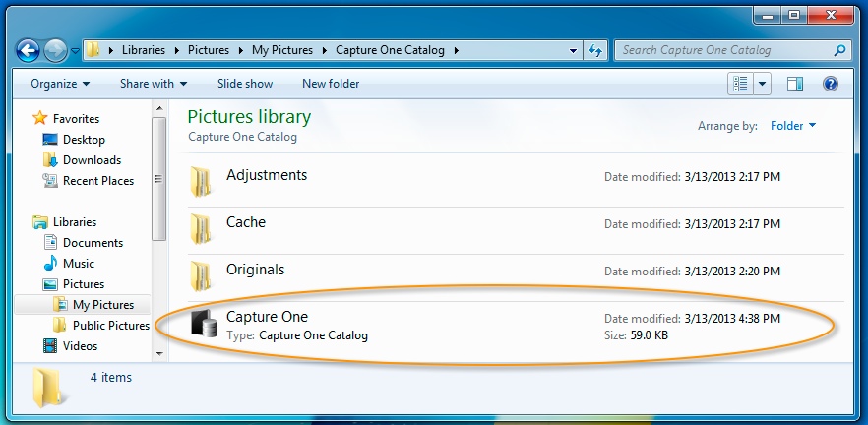
Task: Select the Cache folder name
Action: (x=246, y=222)
